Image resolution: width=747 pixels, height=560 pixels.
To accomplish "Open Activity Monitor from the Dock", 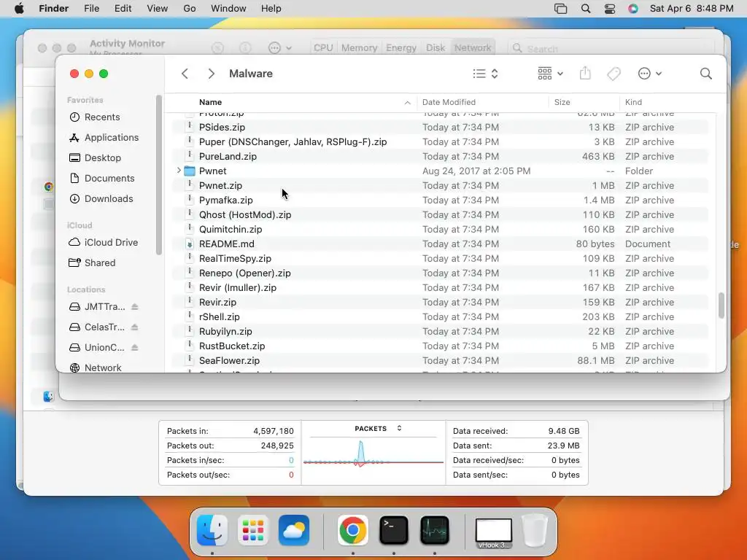I will pyautogui.click(x=435, y=530).
